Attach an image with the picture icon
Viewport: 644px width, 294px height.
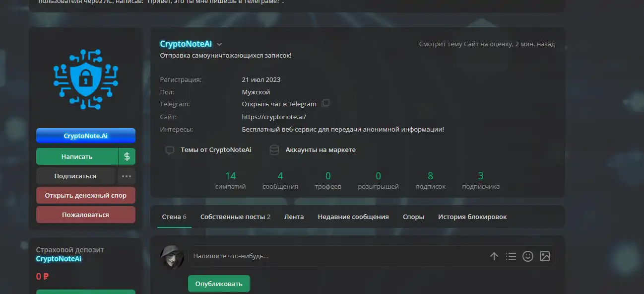(545, 256)
